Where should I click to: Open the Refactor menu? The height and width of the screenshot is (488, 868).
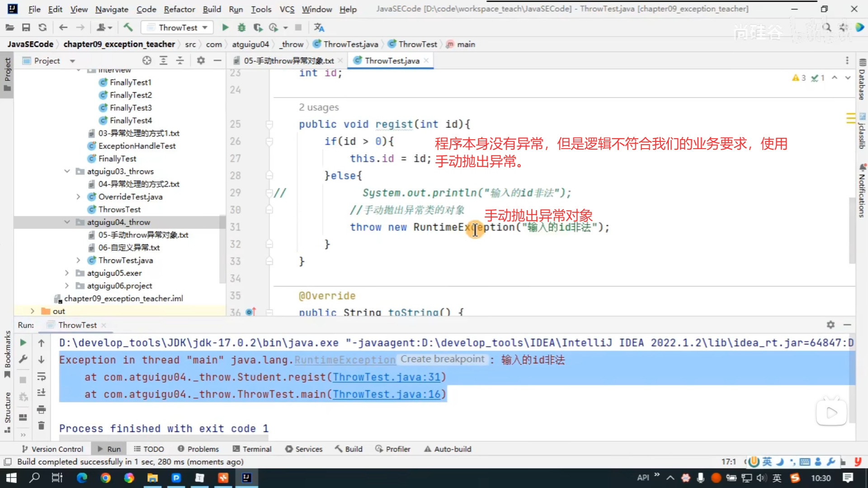point(179,9)
